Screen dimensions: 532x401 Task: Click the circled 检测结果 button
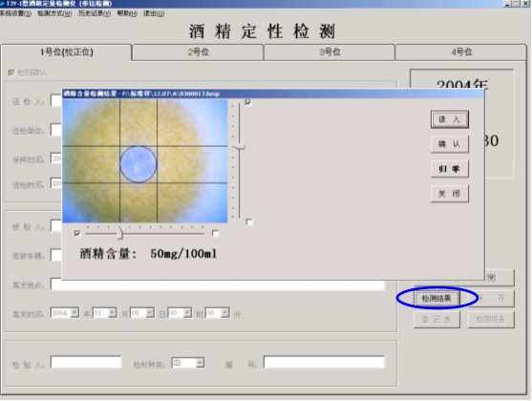(436, 299)
